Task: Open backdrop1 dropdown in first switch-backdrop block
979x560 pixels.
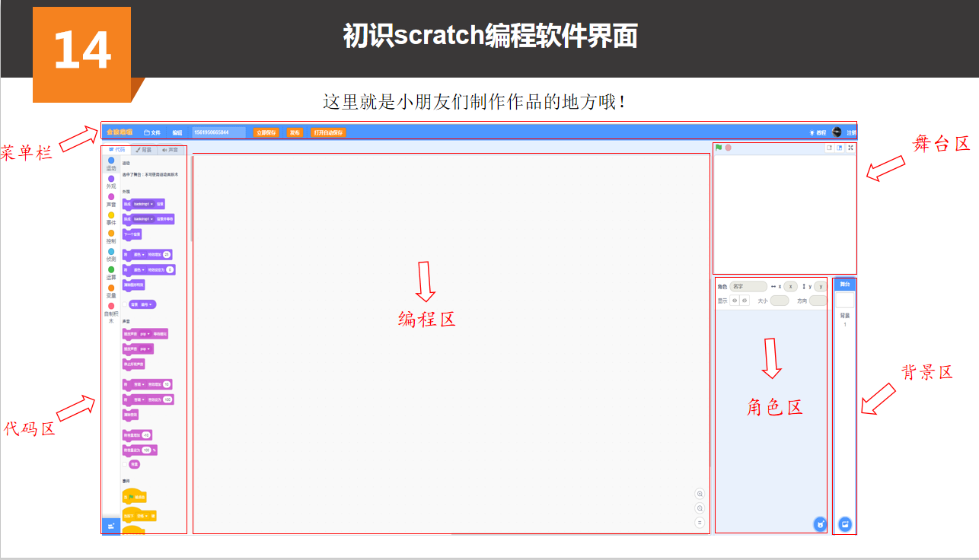Action: [x=144, y=204]
